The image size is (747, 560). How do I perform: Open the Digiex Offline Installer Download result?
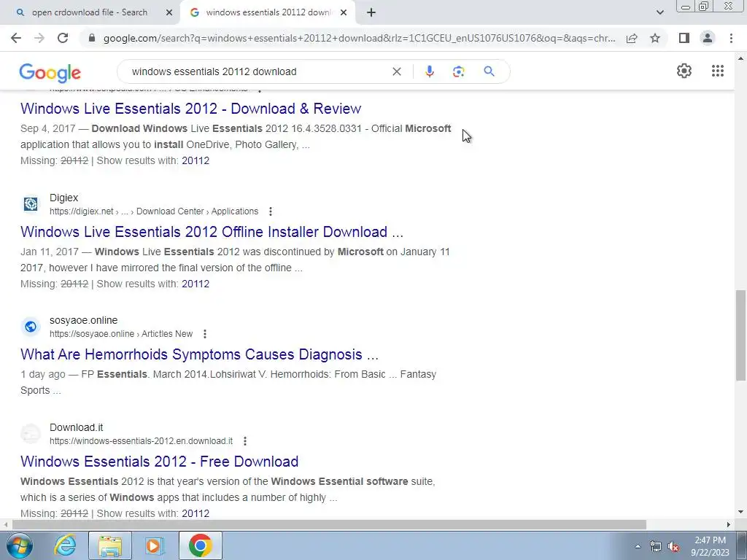pyautogui.click(x=212, y=232)
